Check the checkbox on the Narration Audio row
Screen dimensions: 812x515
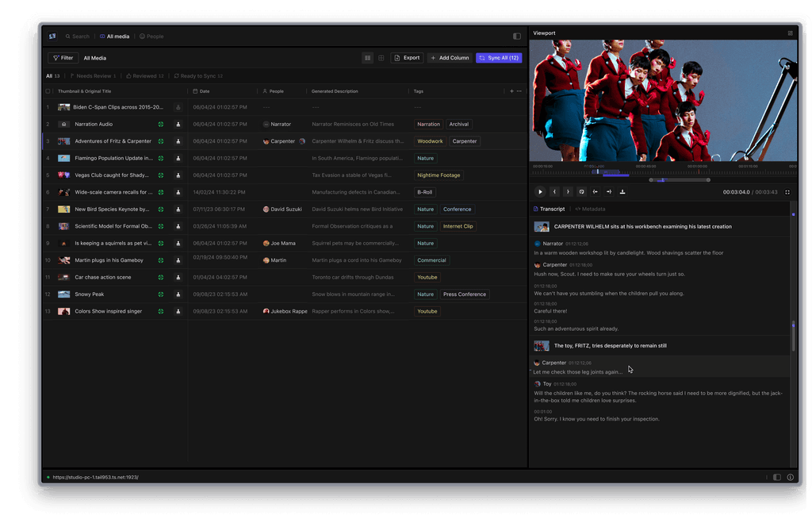tap(48, 124)
